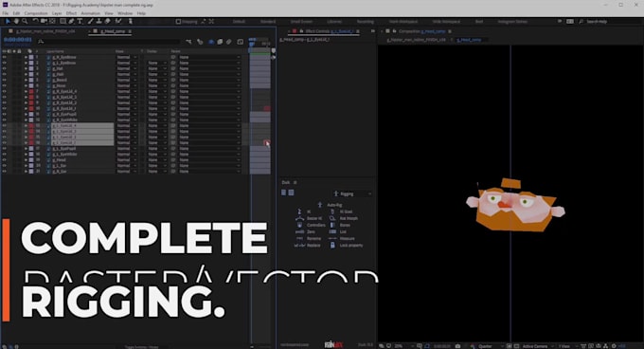Enable the Snapping checkbox in toolbar
Image resolution: width=644 pixels, height=349 pixels.
[178, 22]
